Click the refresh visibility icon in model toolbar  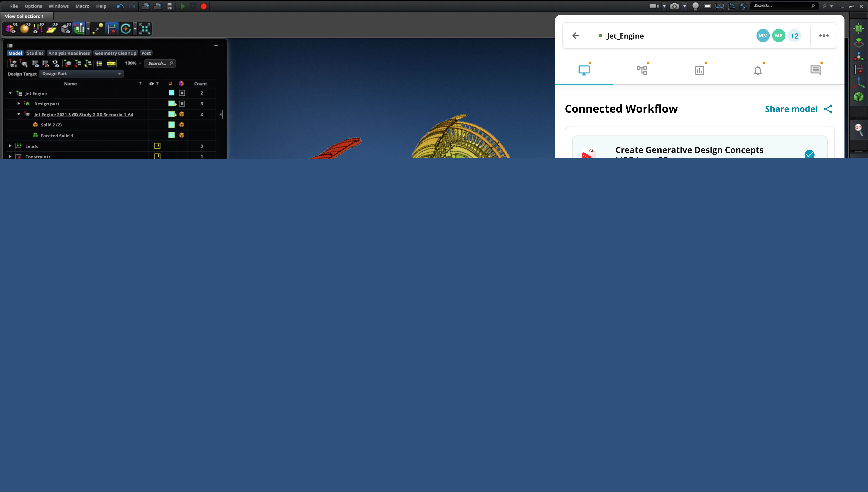coord(56,63)
